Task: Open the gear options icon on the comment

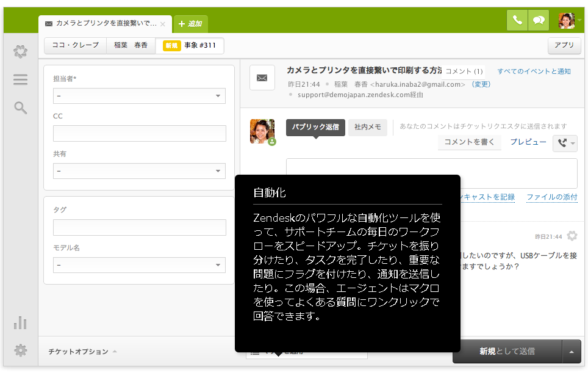Action: pyautogui.click(x=572, y=236)
